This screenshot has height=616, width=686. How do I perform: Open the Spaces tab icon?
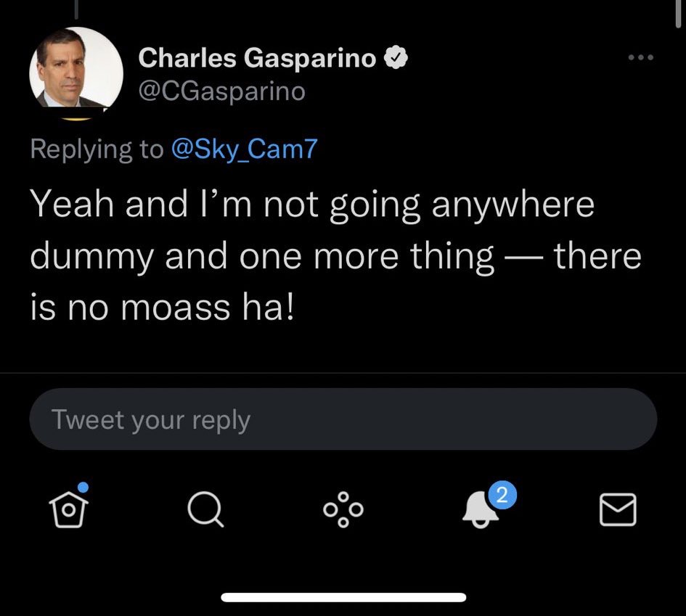tap(343, 509)
